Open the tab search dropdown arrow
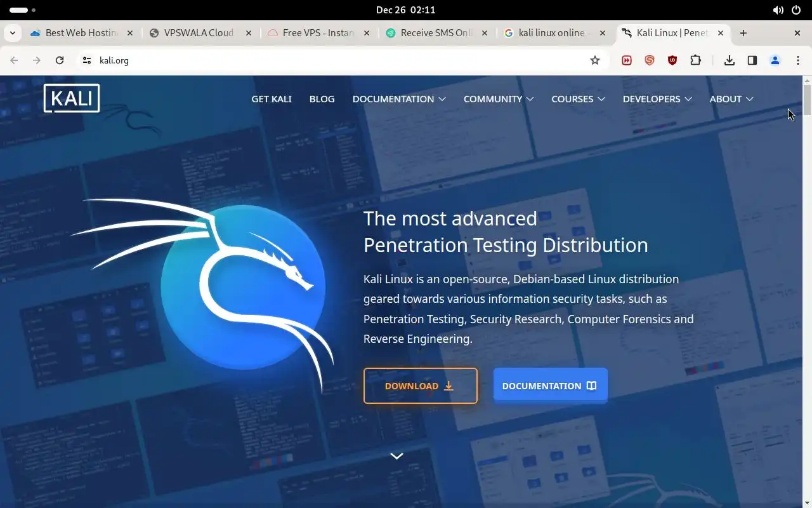Screen dimensions: 812x508 tap(13, 33)
